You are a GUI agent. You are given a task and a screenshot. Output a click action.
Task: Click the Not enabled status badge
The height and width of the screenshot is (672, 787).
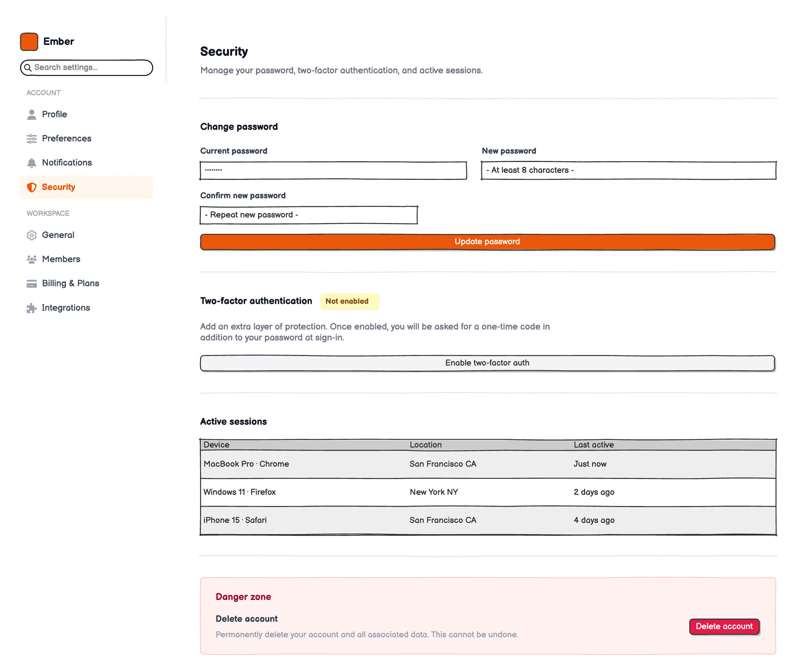click(349, 301)
